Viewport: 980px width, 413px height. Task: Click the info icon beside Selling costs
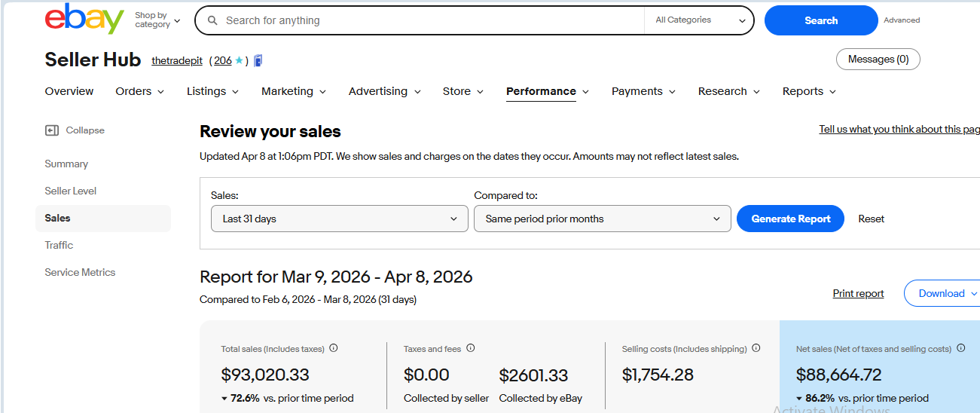pyautogui.click(x=756, y=348)
